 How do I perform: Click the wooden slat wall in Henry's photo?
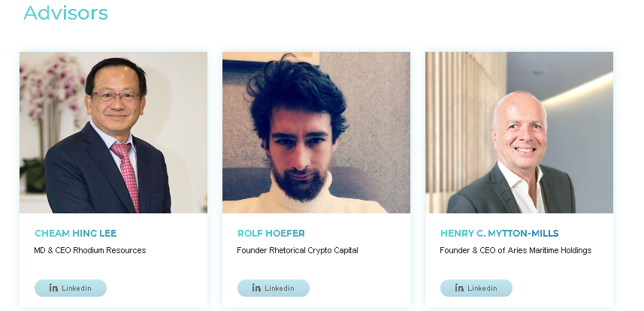[465, 123]
